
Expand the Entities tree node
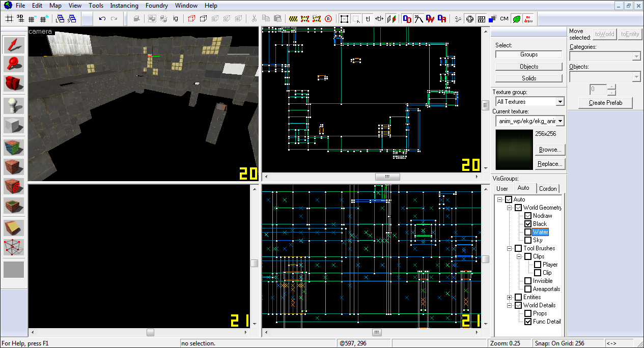coord(510,297)
